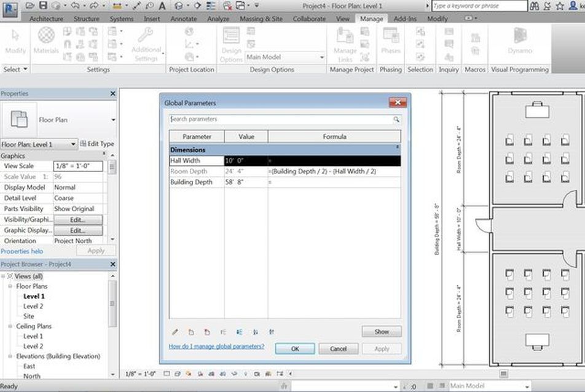Click the New Global Parameter icon
585x392 pixels.
191,332
